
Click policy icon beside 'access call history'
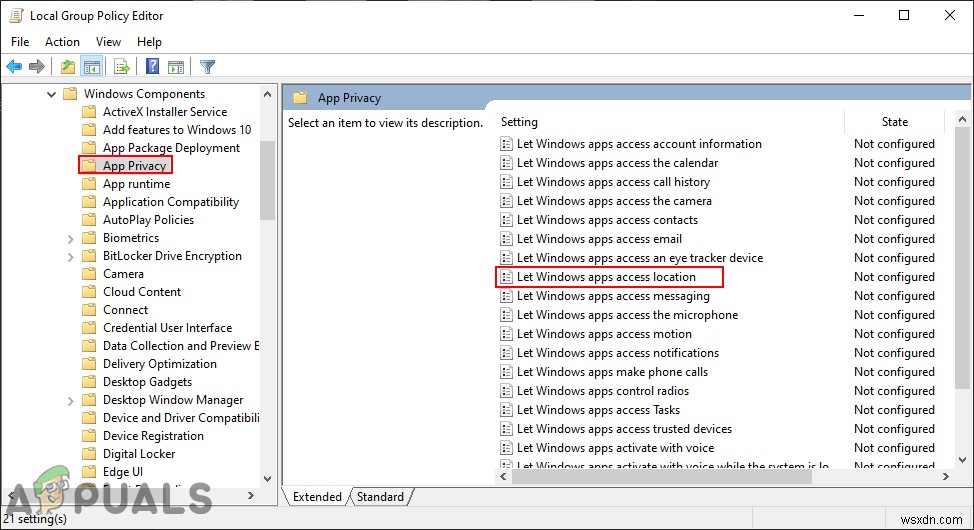(506, 182)
